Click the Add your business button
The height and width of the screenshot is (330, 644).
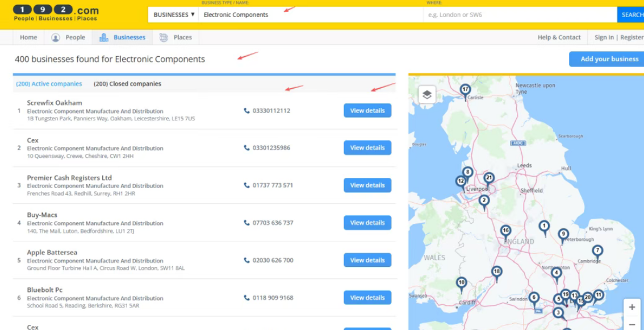[x=609, y=59]
